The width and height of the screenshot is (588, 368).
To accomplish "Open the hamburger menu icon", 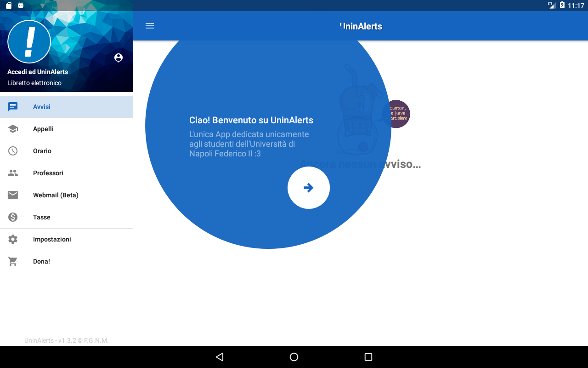I will click(150, 26).
